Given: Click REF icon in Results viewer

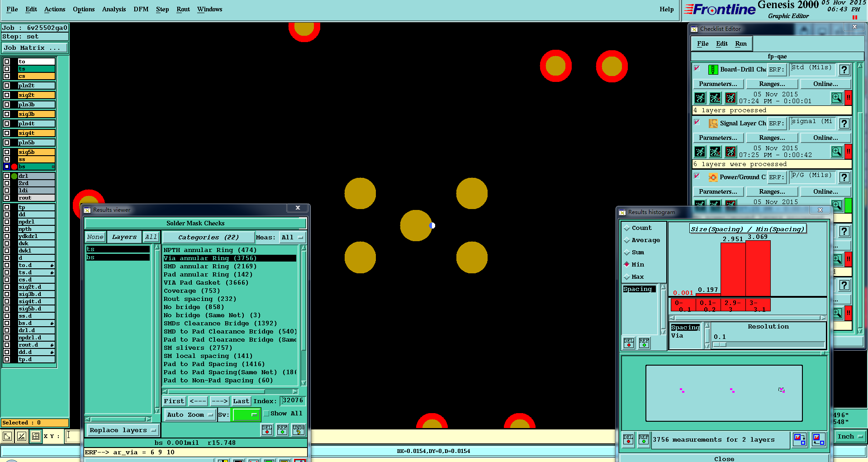Looking at the screenshot, I should click(x=282, y=430).
